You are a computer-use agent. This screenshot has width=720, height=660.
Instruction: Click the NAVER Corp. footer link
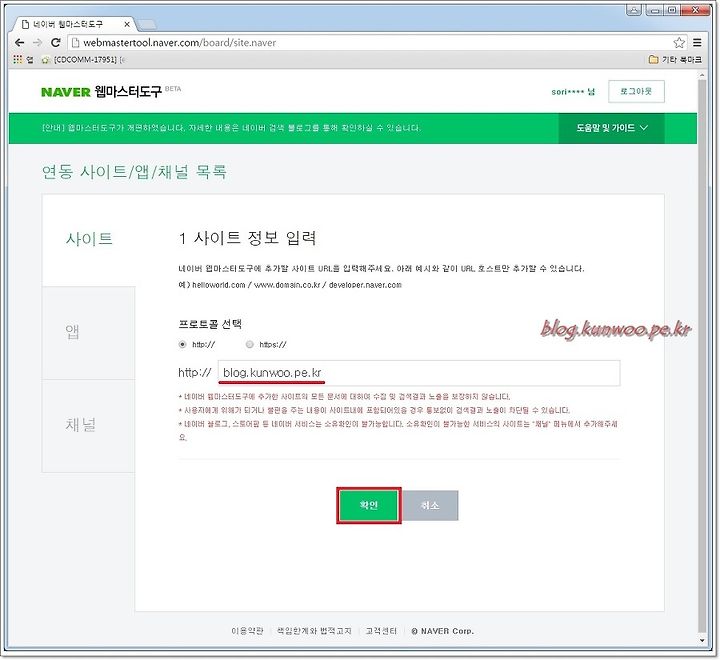[x=443, y=631]
